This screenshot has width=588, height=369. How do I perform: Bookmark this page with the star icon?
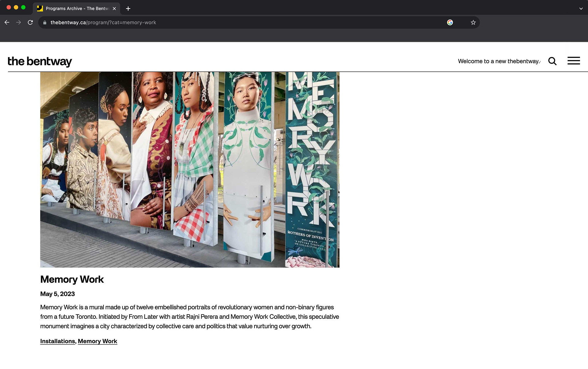pos(473,22)
